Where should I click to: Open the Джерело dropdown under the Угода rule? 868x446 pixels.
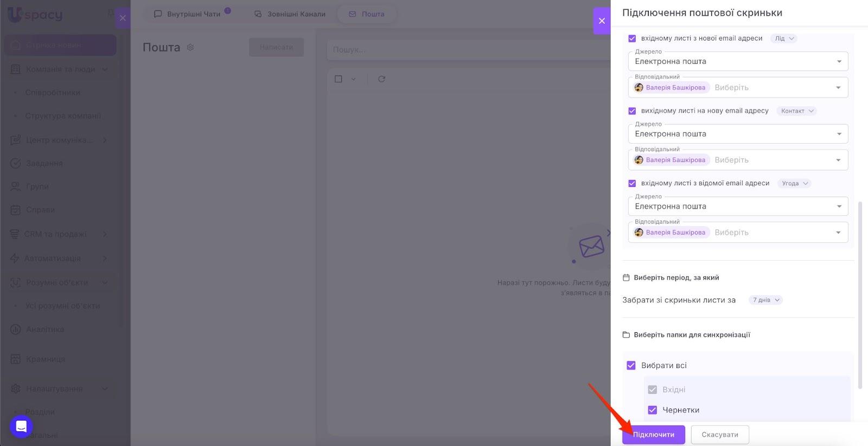point(738,206)
